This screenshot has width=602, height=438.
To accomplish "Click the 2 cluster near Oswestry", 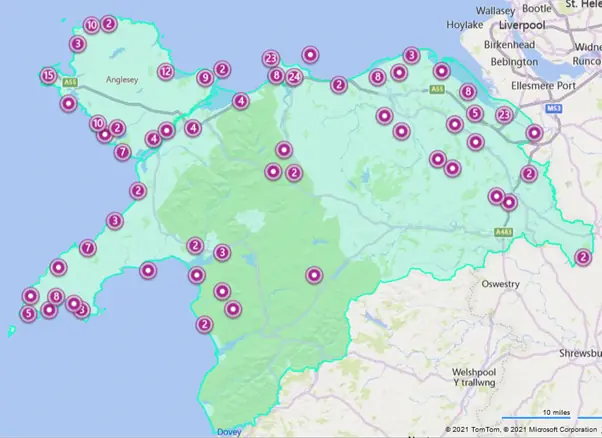I will pyautogui.click(x=583, y=257).
